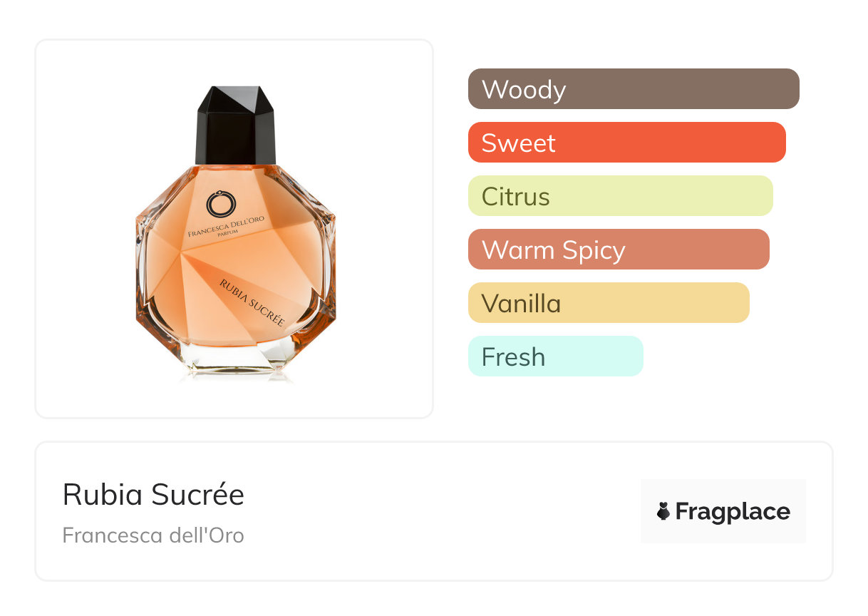868x616 pixels.
Task: Click the pale green Citrus bar
Action: click(620, 196)
